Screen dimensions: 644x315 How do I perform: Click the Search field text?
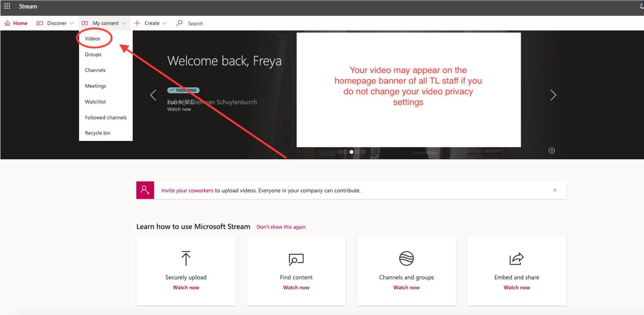tap(195, 23)
